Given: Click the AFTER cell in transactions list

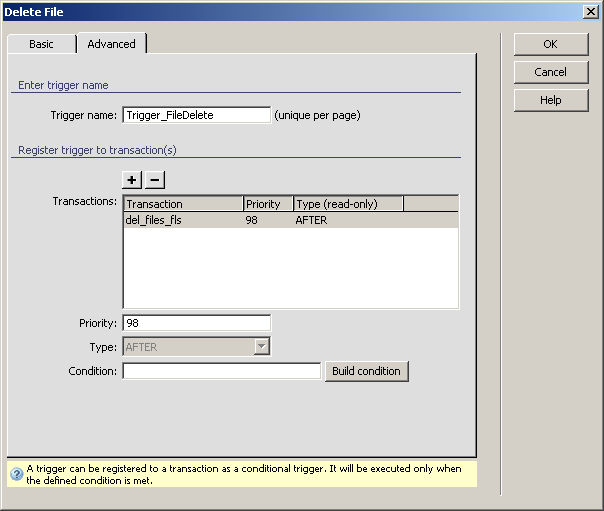Looking at the screenshot, I should [x=311, y=220].
